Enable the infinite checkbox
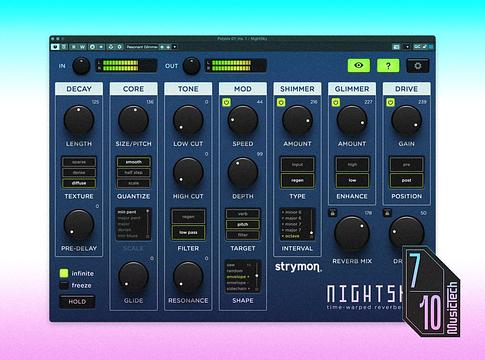This screenshot has height=360, width=485. coord(64,273)
